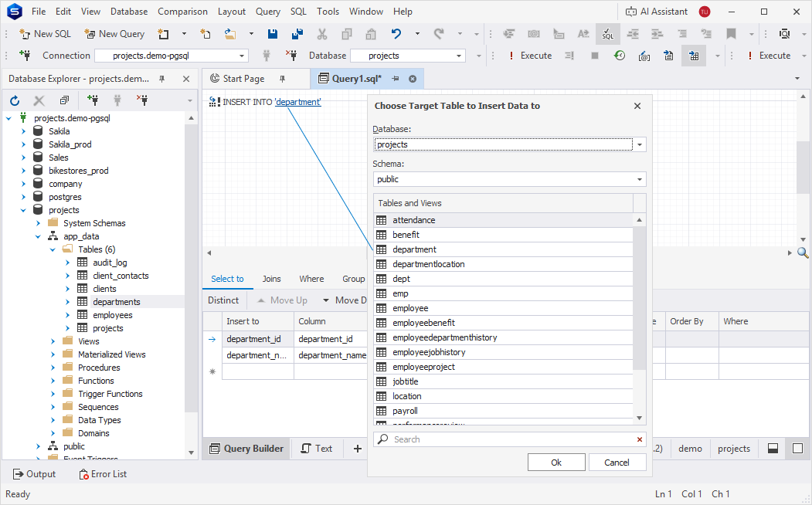Open the Database dropdown in toolbar
812x505 pixels.
click(459, 56)
